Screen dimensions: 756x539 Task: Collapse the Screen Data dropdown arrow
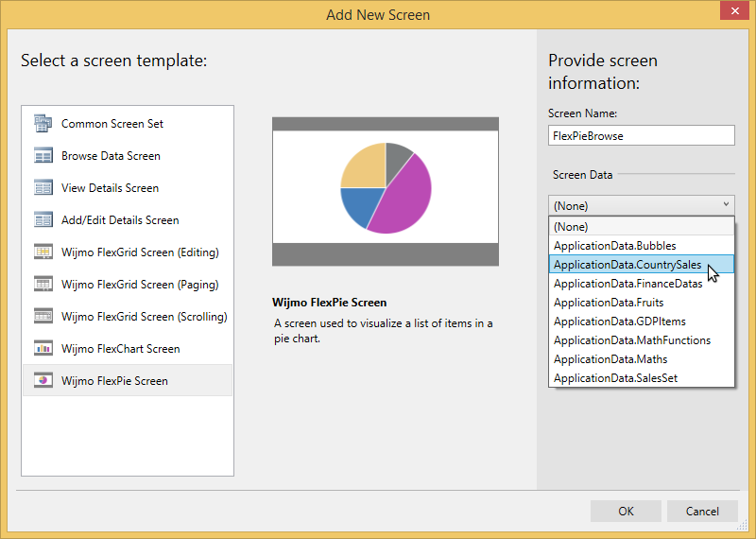click(725, 204)
